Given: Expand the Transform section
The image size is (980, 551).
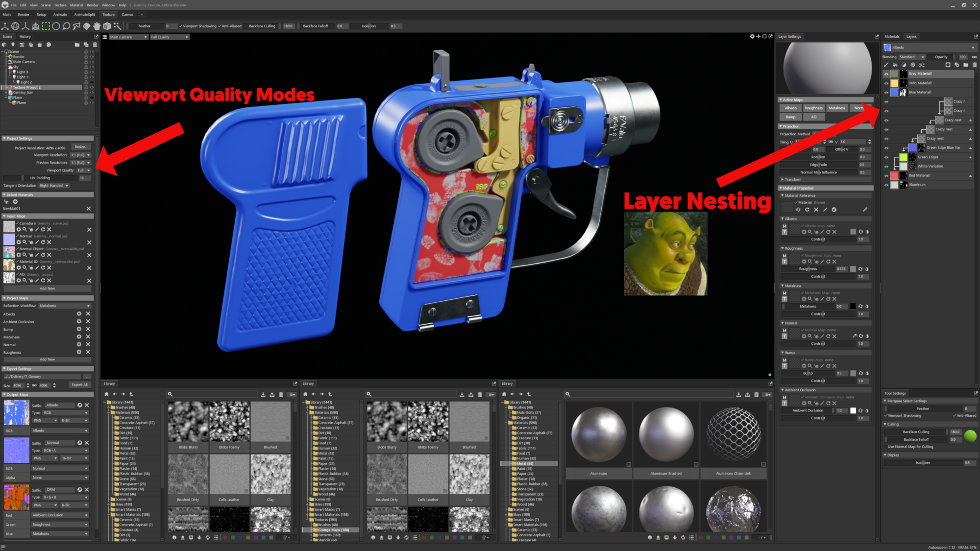Looking at the screenshot, I should (x=792, y=179).
